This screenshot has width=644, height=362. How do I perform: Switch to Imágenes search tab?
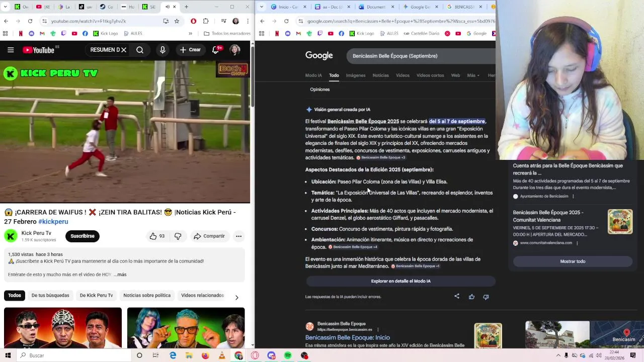(356, 75)
